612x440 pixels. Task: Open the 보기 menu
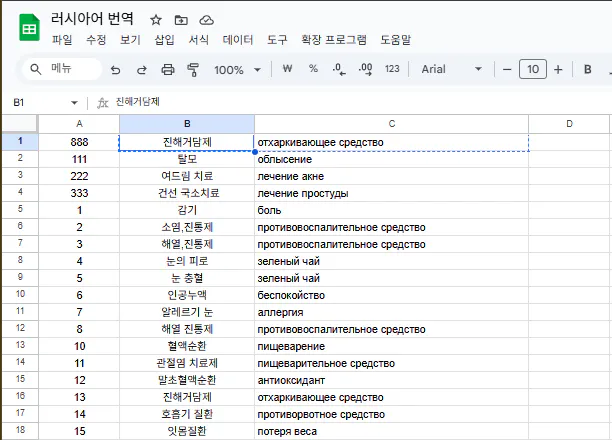[130, 39]
